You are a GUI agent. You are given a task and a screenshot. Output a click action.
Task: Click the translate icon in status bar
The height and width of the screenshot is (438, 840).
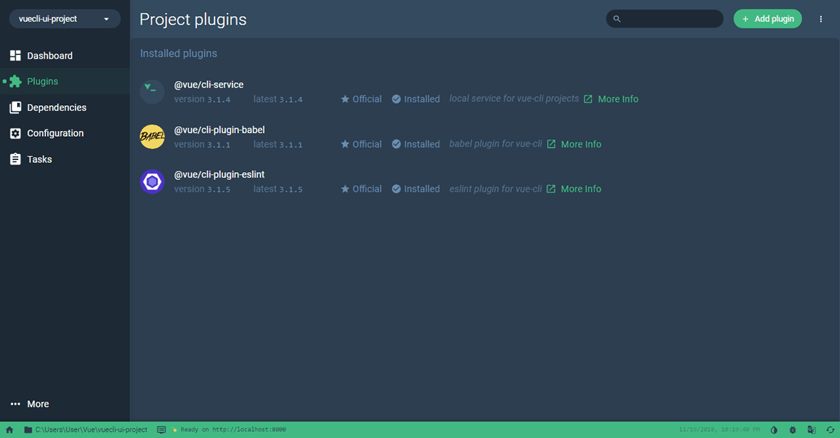811,430
